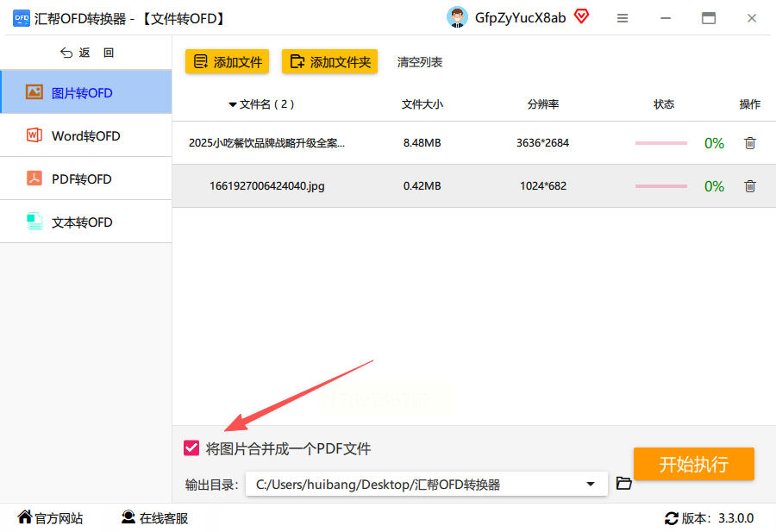This screenshot has height=532, width=776.
Task: Click the red VIP diamond badge
Action: [x=581, y=16]
